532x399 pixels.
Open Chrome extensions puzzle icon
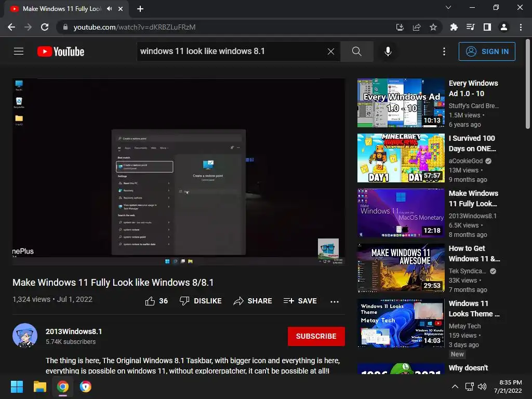pos(454,27)
